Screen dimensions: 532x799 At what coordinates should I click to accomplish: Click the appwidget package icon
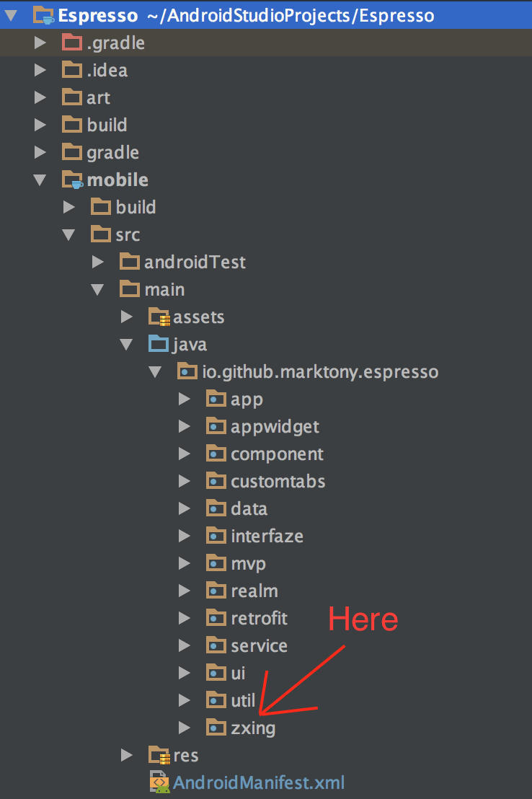(x=216, y=426)
